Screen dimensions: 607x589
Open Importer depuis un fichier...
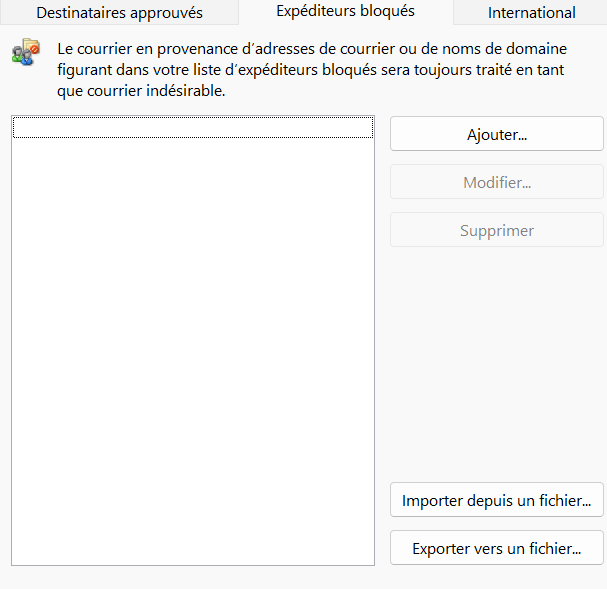[496, 499]
